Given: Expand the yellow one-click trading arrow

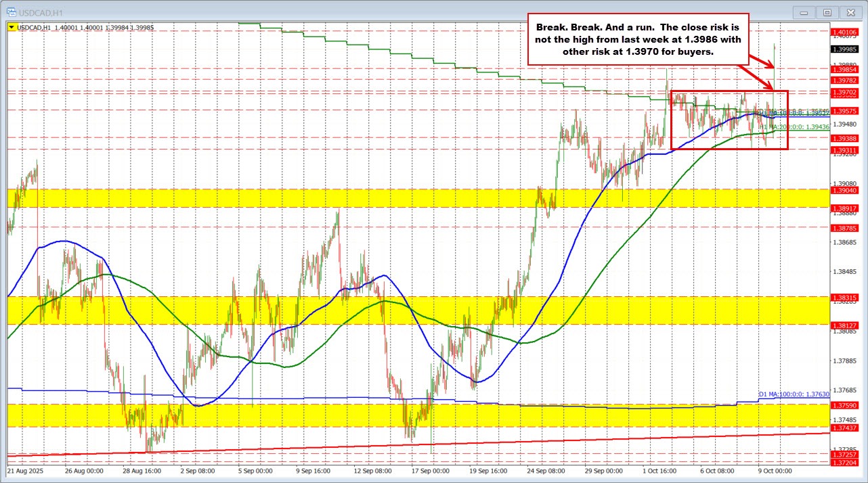Looking at the screenshot, I should click(12, 26).
